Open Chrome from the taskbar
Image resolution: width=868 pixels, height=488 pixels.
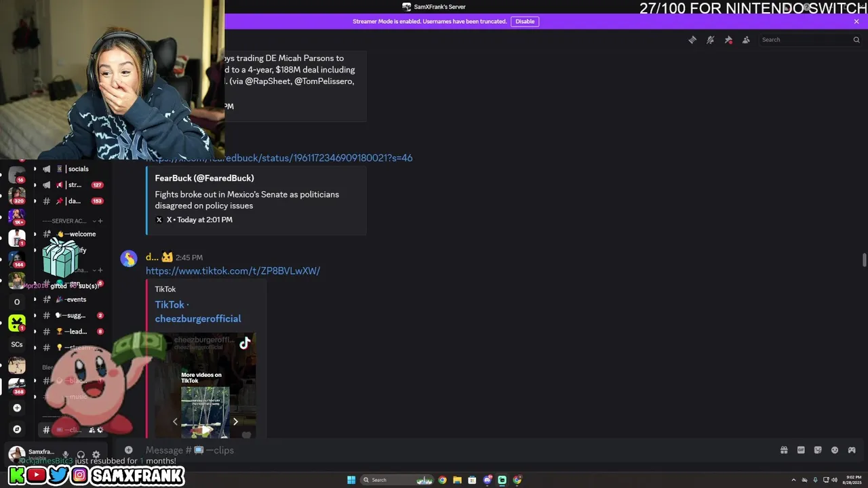[443, 480]
